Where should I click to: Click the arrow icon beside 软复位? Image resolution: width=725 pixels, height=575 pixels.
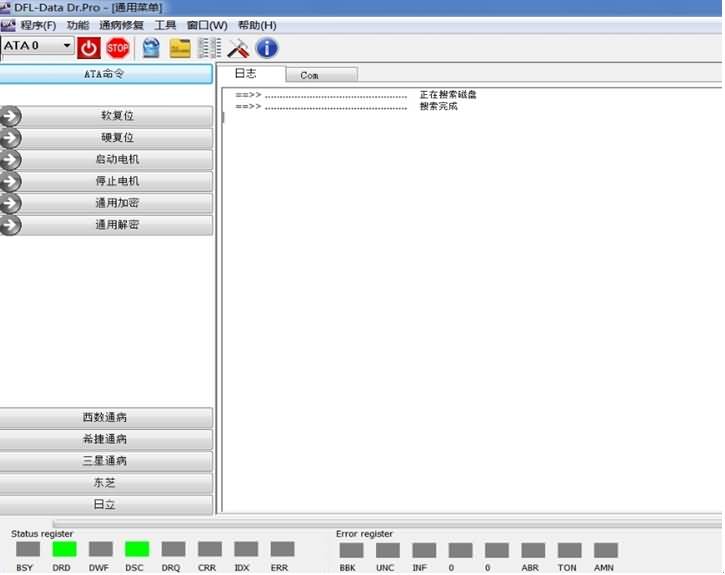coord(11,116)
